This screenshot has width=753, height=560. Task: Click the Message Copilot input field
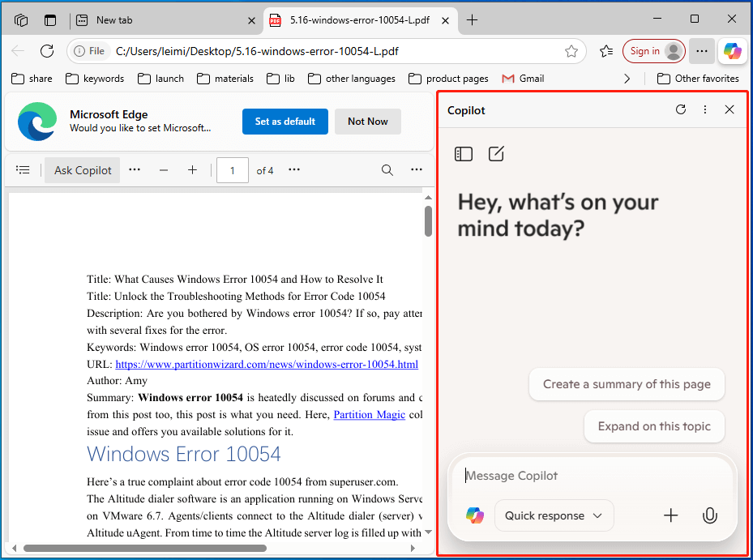(592, 476)
